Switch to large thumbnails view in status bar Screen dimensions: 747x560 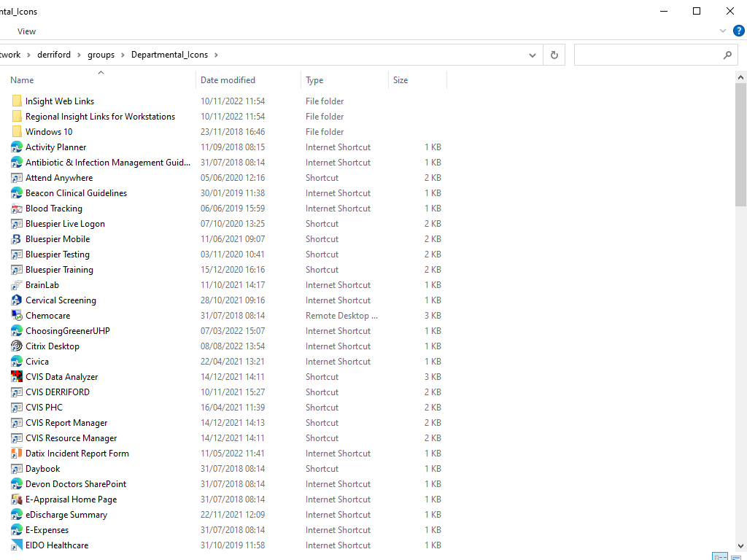(737, 556)
